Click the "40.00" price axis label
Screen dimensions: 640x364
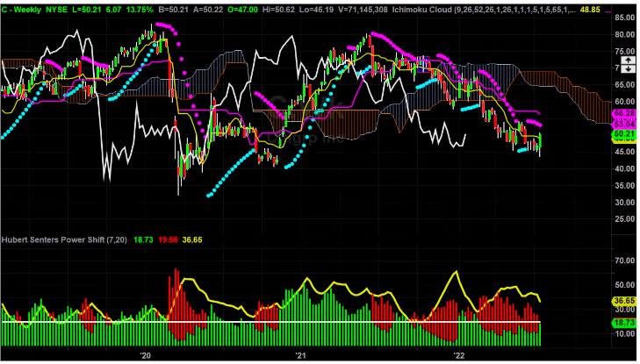click(624, 168)
